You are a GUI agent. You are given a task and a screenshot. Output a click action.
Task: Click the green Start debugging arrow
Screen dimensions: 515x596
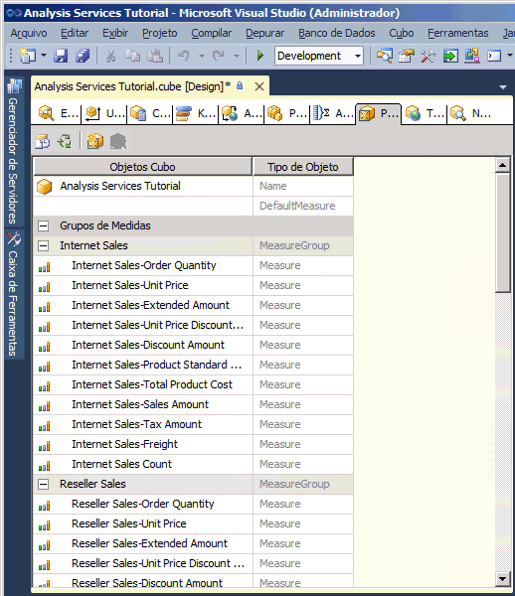point(260,56)
